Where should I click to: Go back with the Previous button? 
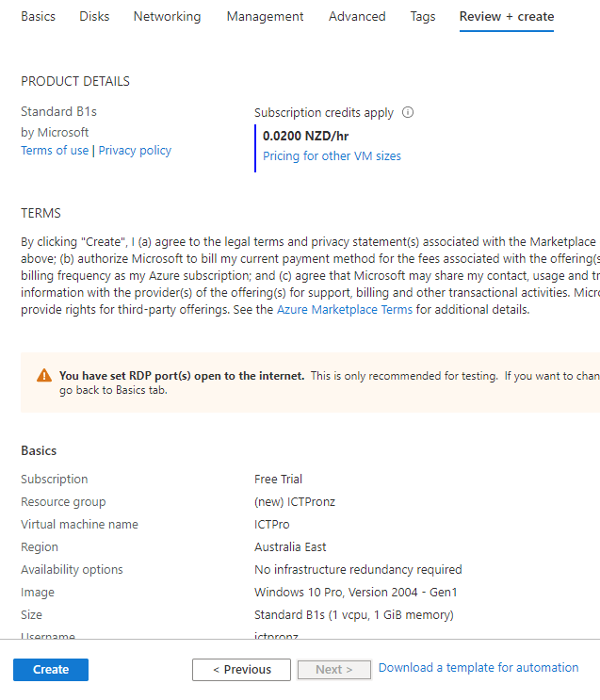(x=241, y=669)
